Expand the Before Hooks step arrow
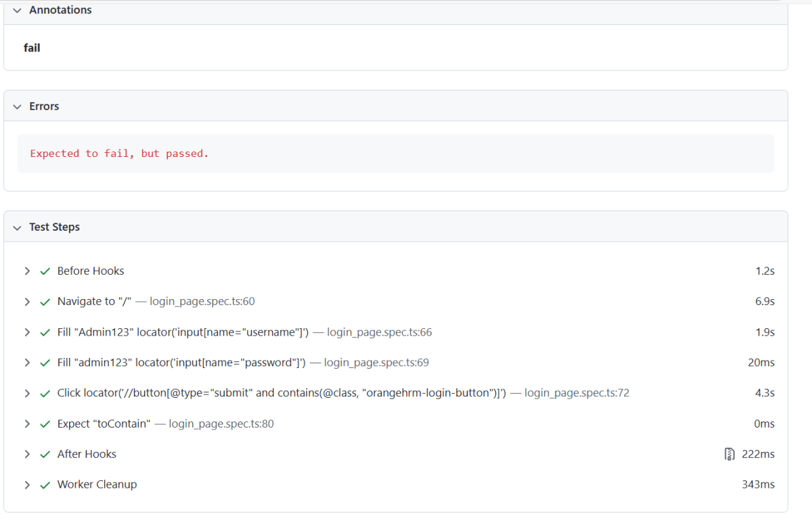This screenshot has height=525, width=812. [x=27, y=271]
